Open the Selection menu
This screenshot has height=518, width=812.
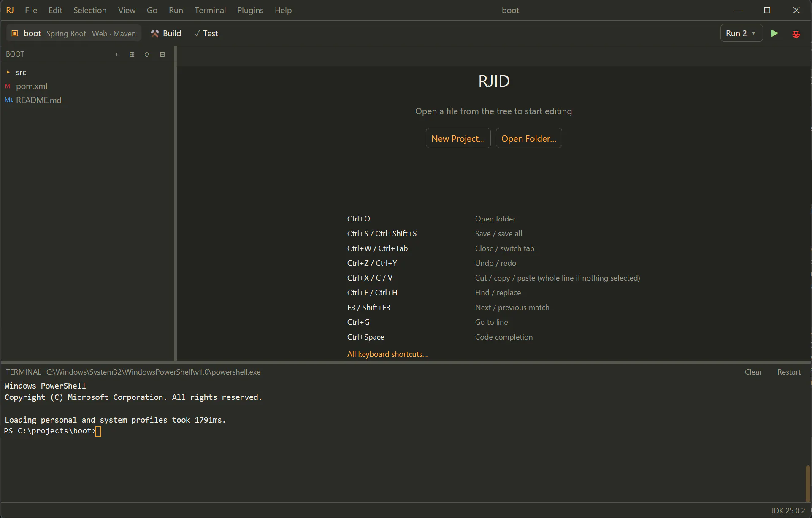[x=90, y=10]
